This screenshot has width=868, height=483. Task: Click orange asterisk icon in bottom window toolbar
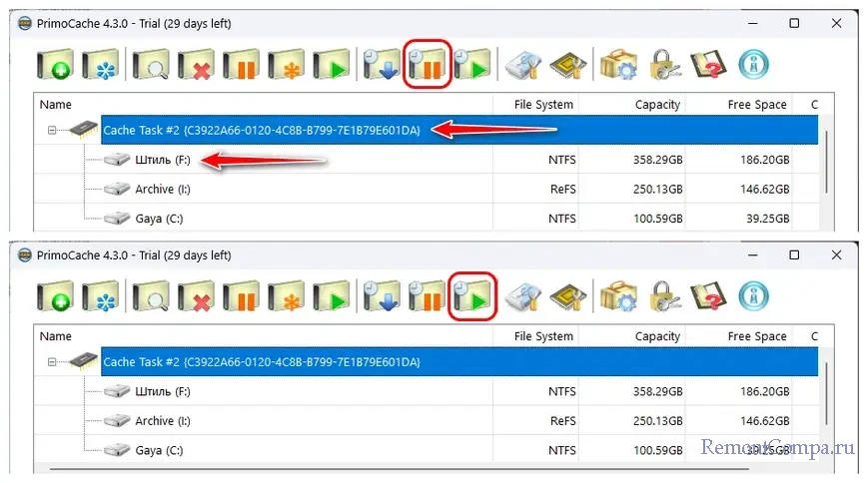(287, 297)
